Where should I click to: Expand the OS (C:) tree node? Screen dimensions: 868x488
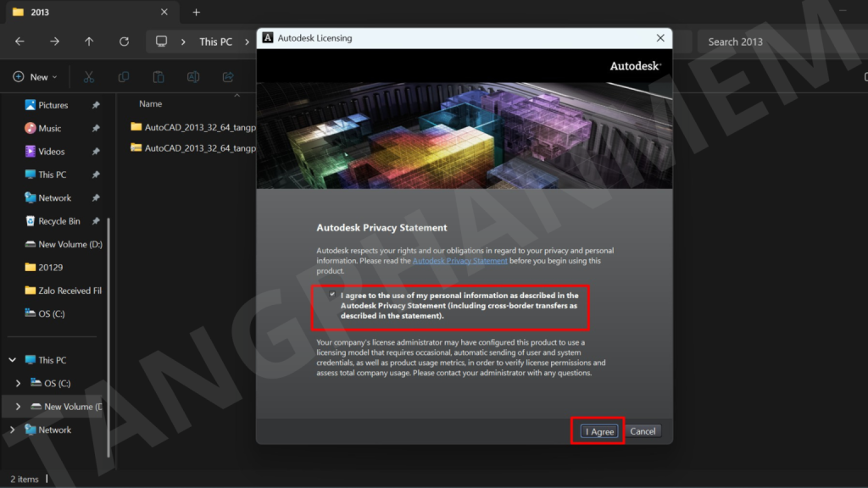[19, 384]
